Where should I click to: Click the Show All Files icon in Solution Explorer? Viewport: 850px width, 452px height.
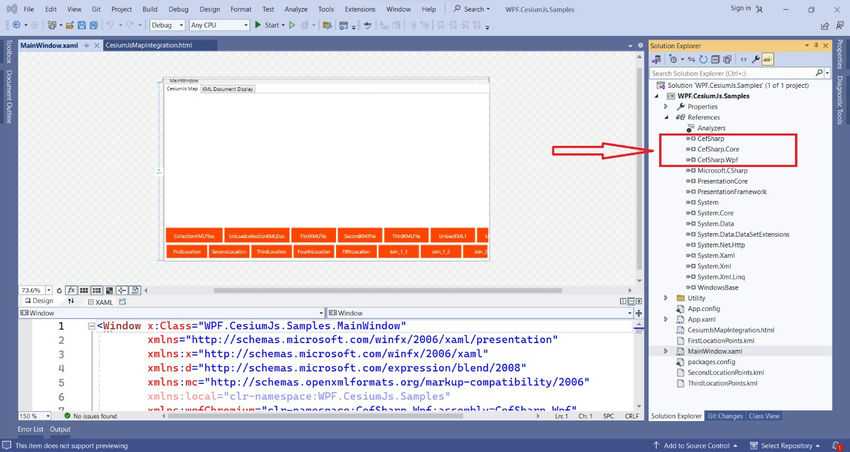point(727,60)
